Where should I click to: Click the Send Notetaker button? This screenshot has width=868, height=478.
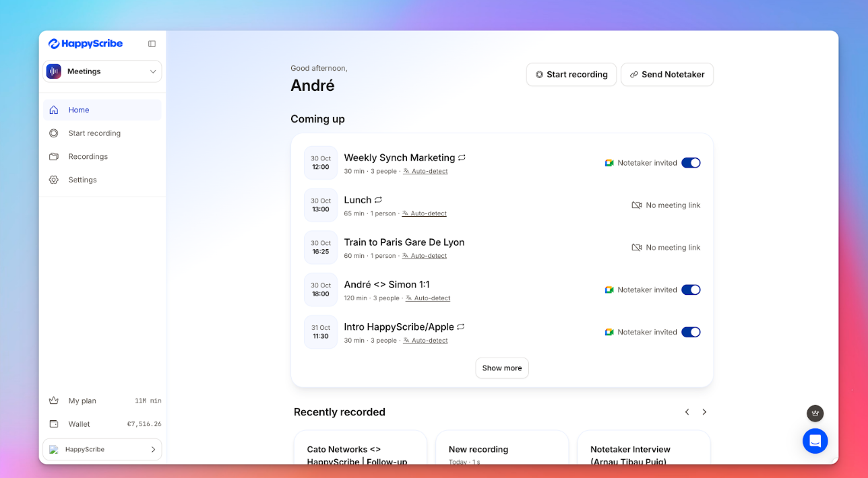(x=667, y=74)
